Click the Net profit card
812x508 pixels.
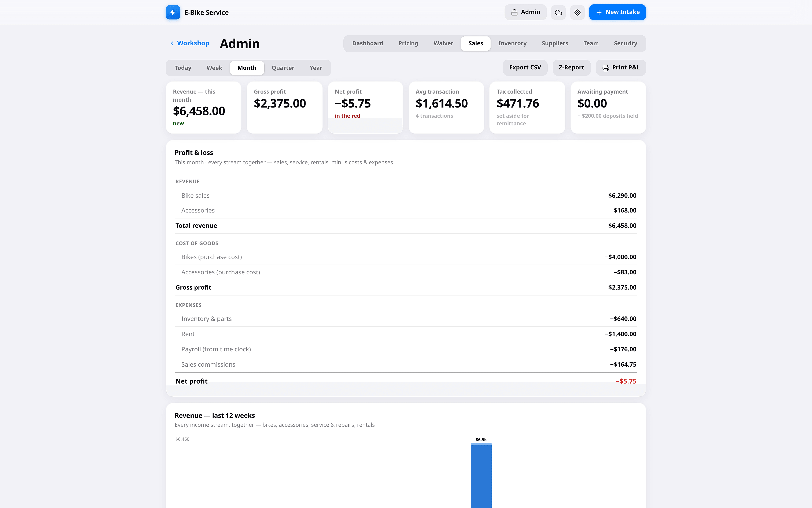365,108
